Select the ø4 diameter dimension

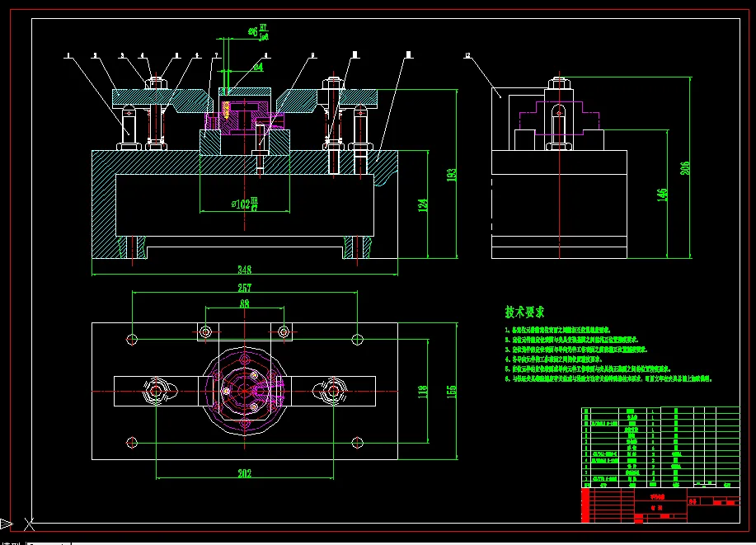click(258, 67)
